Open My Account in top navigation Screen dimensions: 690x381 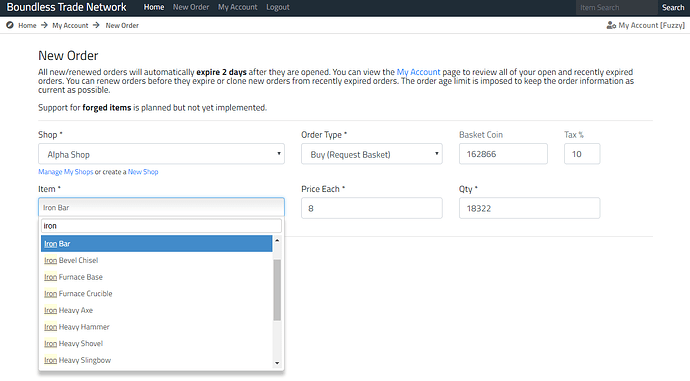238,7
